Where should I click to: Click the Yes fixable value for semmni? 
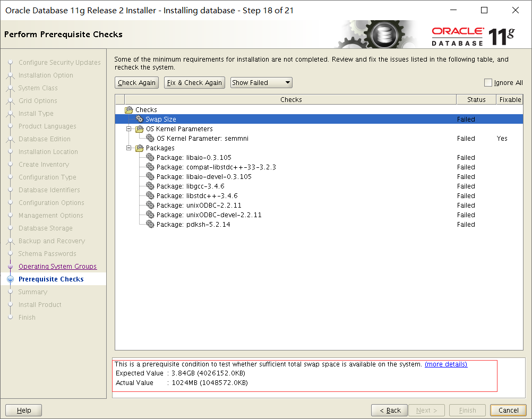point(502,138)
